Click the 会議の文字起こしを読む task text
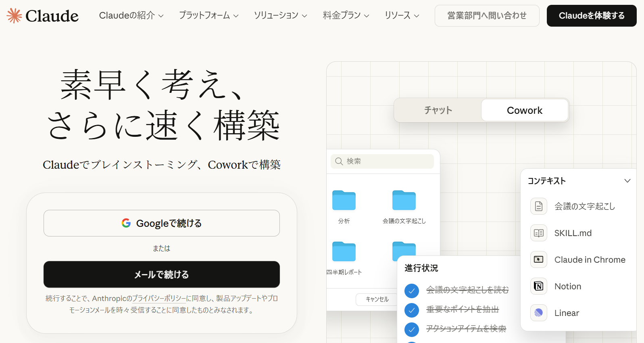644x343 pixels. click(467, 290)
